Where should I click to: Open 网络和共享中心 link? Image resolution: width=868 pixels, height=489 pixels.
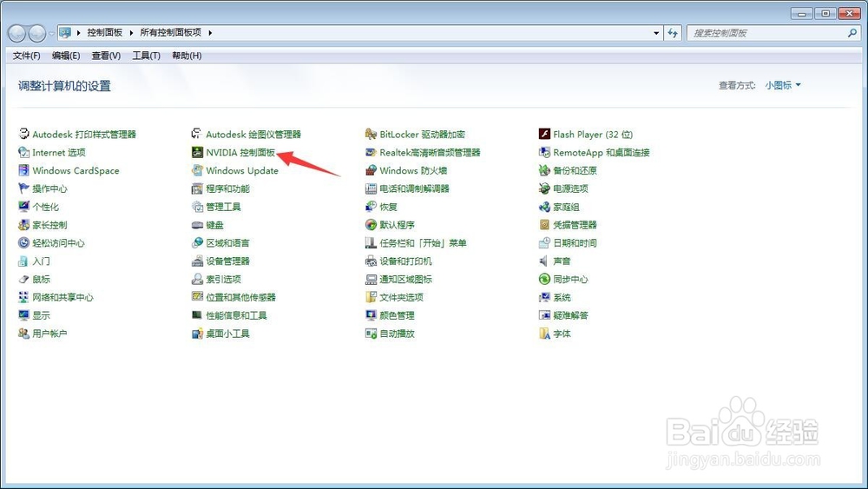point(62,297)
